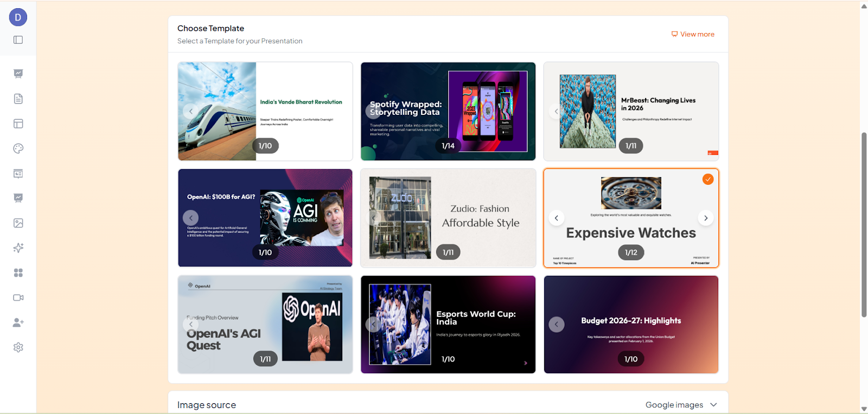Open the color palette icon in sidebar
The image size is (868, 414).
(18, 148)
